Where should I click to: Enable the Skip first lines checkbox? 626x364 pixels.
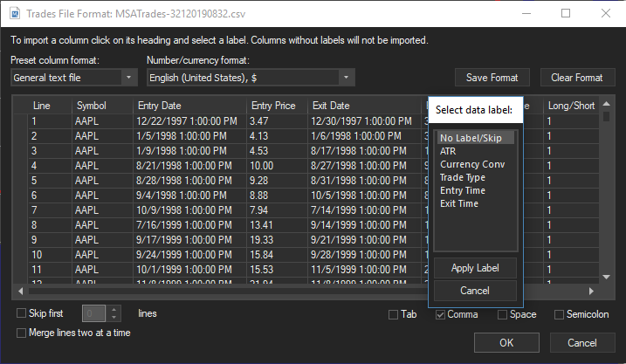pos(21,313)
